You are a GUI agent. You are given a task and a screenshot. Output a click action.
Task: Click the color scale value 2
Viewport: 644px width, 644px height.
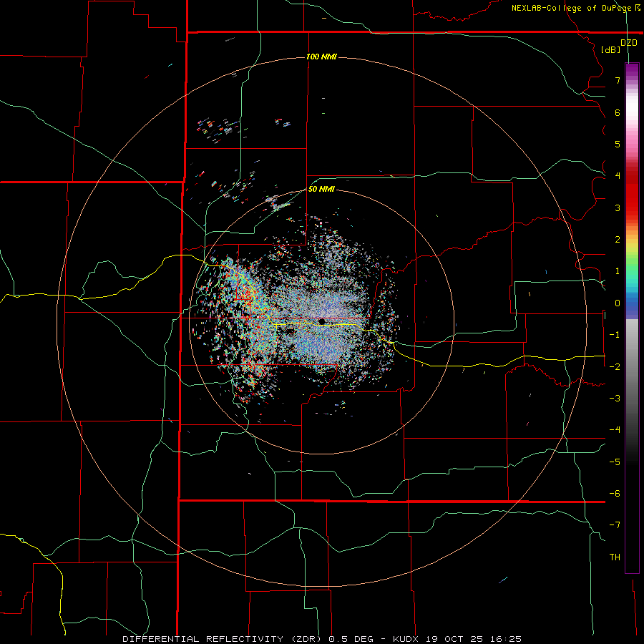click(x=618, y=240)
